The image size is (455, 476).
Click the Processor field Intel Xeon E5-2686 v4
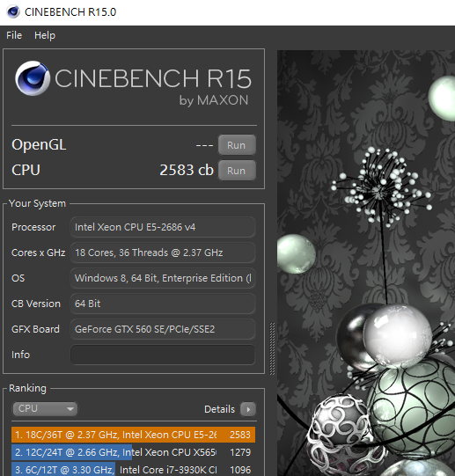[x=163, y=227]
